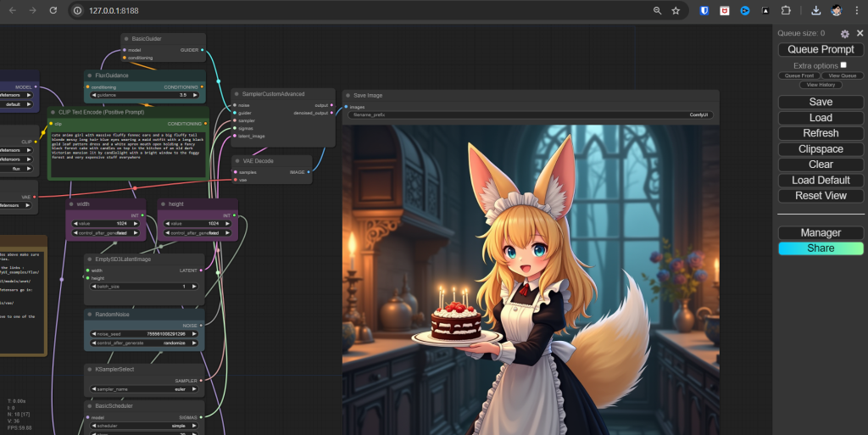Enable the Extra options checkbox
868x435 pixels.
pyautogui.click(x=843, y=65)
